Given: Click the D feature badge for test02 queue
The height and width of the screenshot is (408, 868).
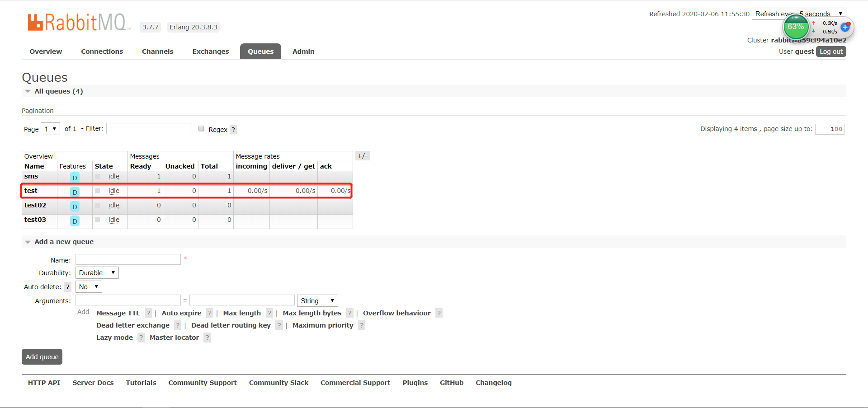Looking at the screenshot, I should [75, 206].
